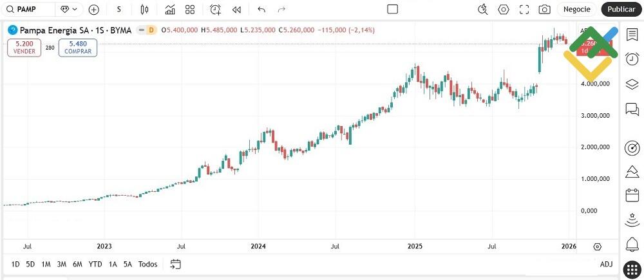Viewport: 644px width, 280px height.
Task: Undo the last chart action
Action: tap(261, 9)
